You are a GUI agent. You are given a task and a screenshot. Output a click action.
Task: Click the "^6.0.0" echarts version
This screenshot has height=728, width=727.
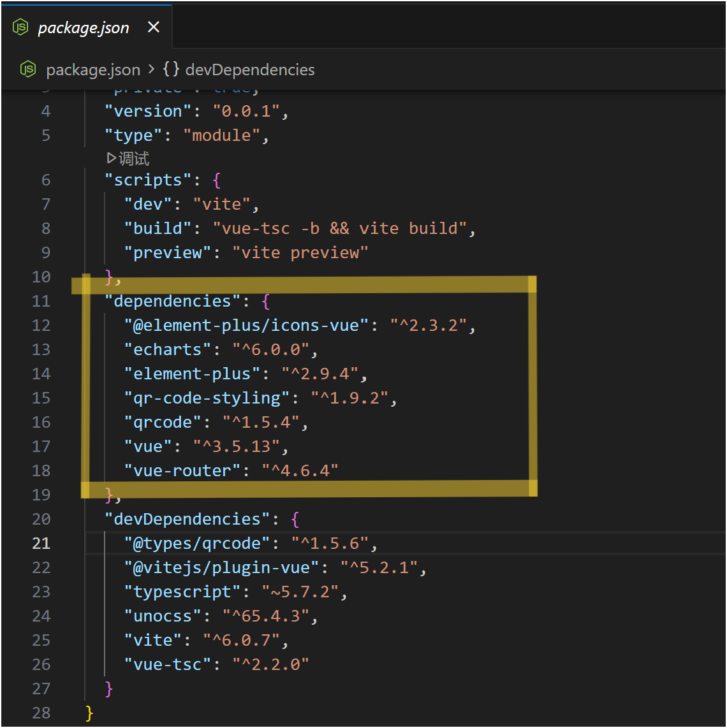(x=271, y=349)
